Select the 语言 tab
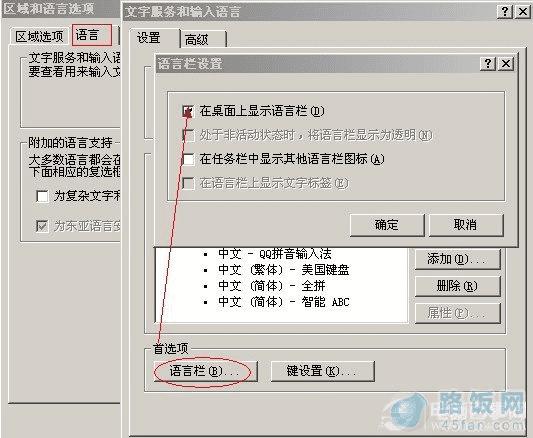 [91, 35]
